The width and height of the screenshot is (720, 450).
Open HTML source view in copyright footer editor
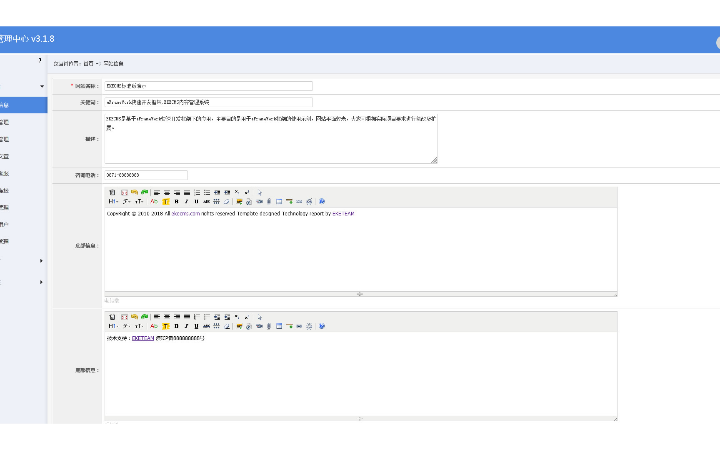pyautogui.click(x=112, y=192)
